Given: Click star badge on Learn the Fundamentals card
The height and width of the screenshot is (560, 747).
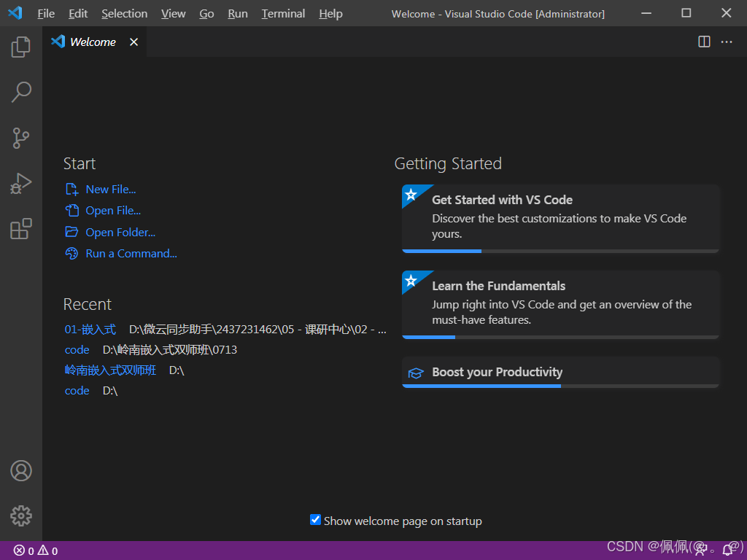Looking at the screenshot, I should tap(411, 281).
